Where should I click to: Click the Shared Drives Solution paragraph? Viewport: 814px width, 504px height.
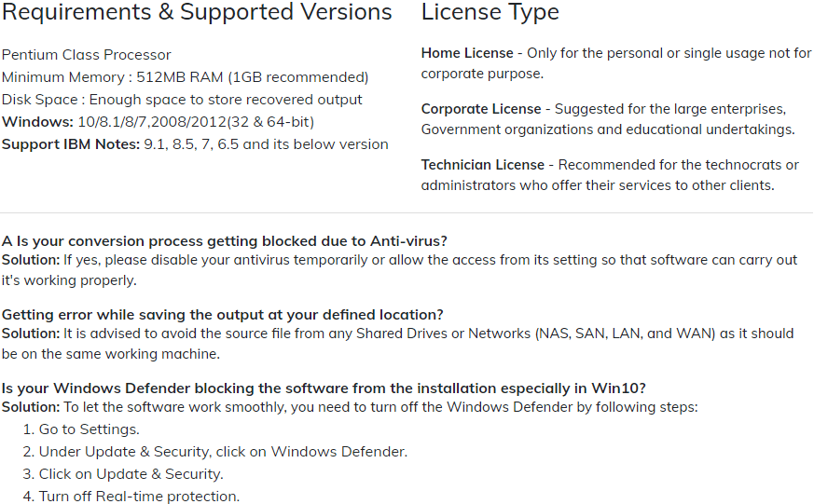397,342
